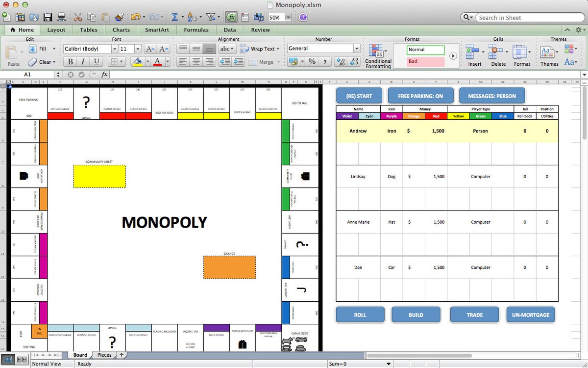Click the Print icon

click(61, 16)
